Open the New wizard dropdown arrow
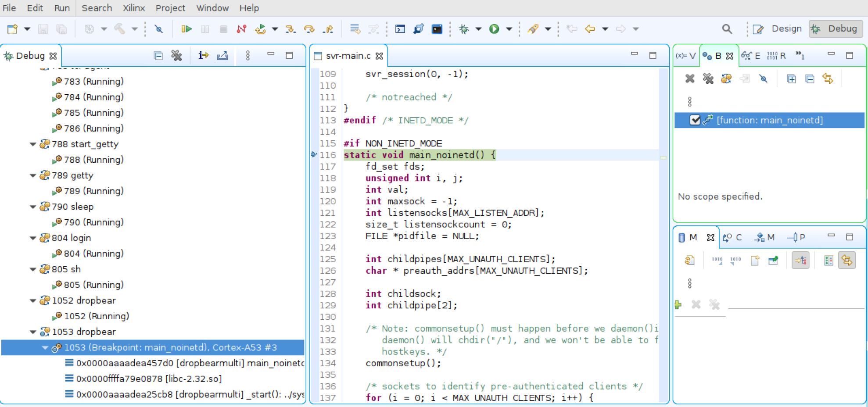 point(27,29)
